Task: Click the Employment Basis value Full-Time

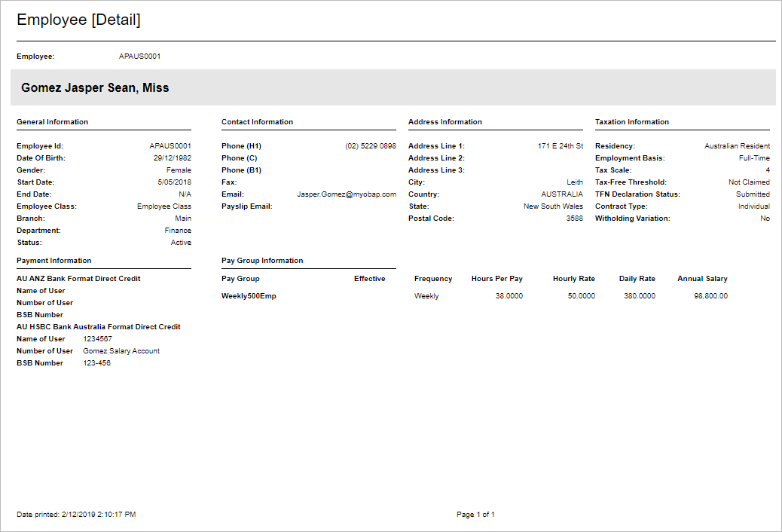Action: tap(754, 158)
